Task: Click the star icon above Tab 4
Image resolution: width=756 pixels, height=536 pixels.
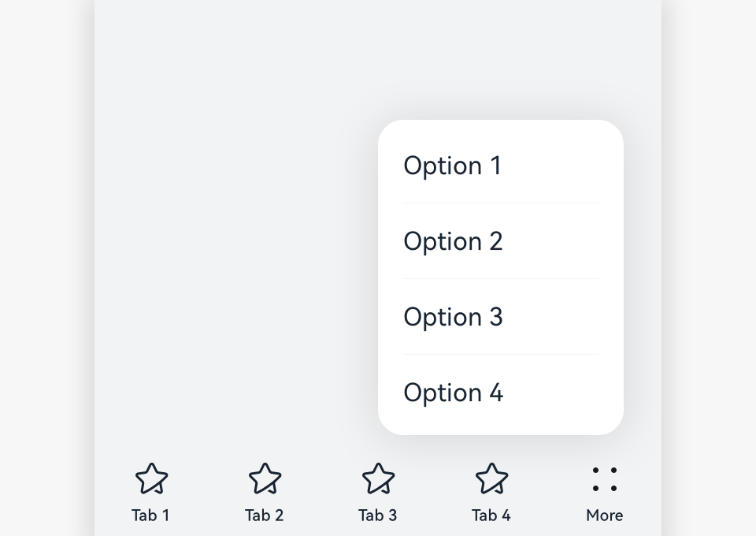Action: [x=491, y=478]
